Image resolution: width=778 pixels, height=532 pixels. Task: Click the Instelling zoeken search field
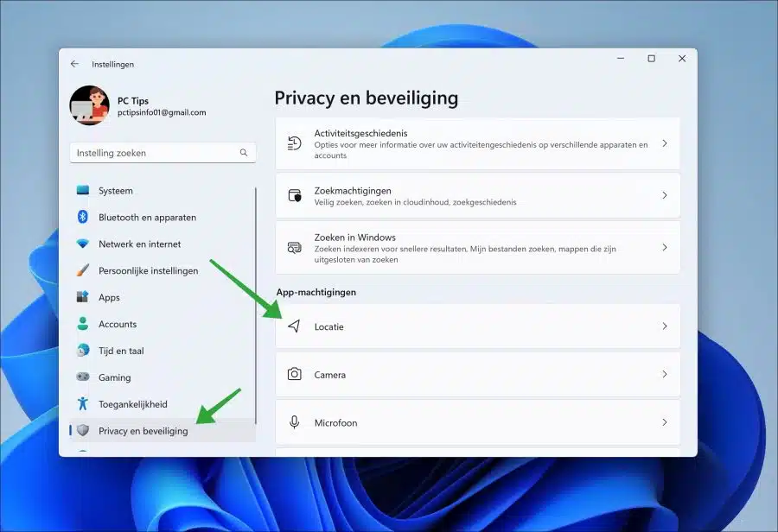pyautogui.click(x=163, y=153)
